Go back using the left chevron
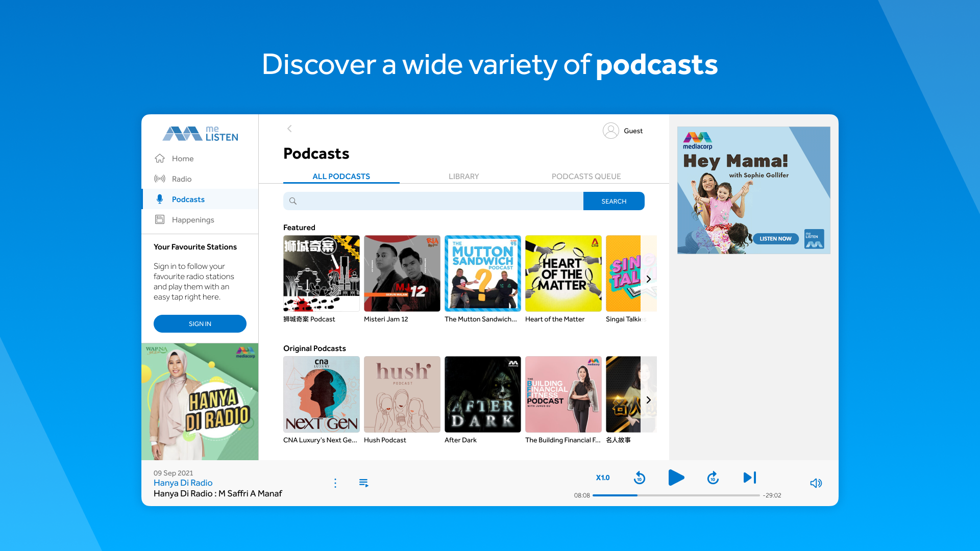The height and width of the screenshot is (551, 980). pos(289,129)
